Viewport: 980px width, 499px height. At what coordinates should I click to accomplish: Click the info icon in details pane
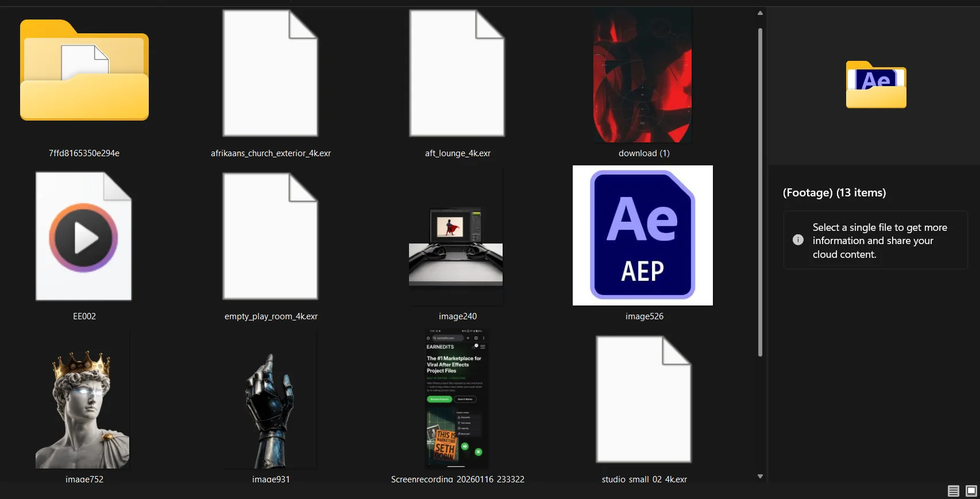coord(798,240)
